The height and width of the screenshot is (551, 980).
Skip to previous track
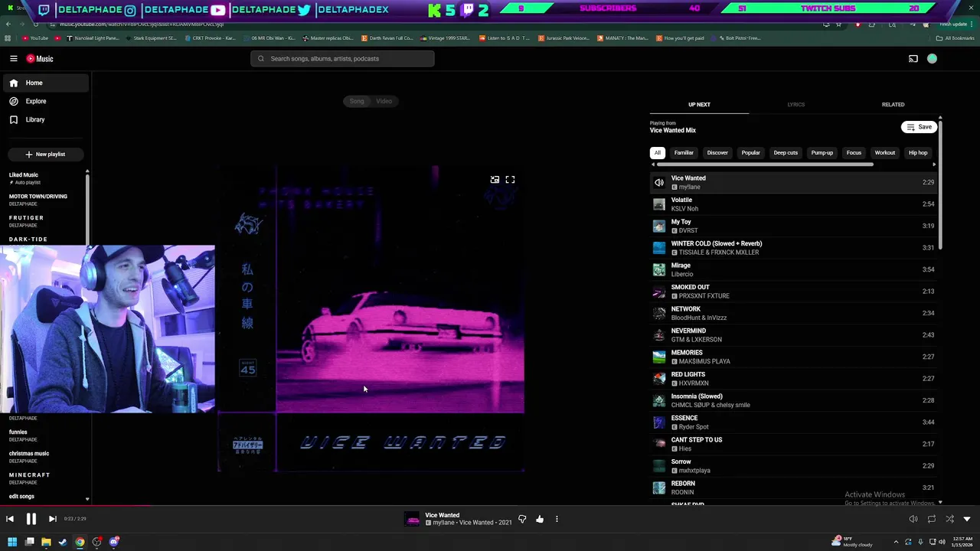click(x=10, y=519)
